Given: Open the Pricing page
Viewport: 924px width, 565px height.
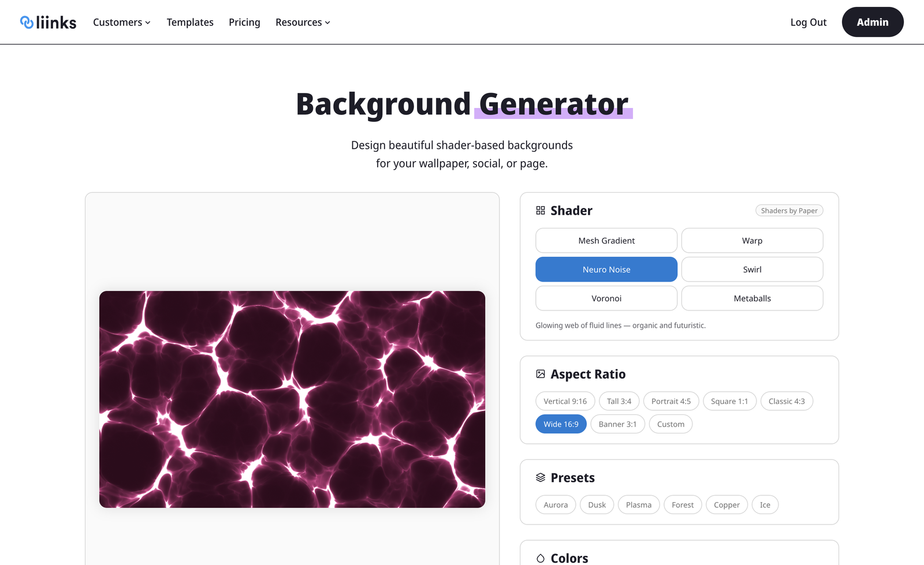Looking at the screenshot, I should click(x=244, y=22).
